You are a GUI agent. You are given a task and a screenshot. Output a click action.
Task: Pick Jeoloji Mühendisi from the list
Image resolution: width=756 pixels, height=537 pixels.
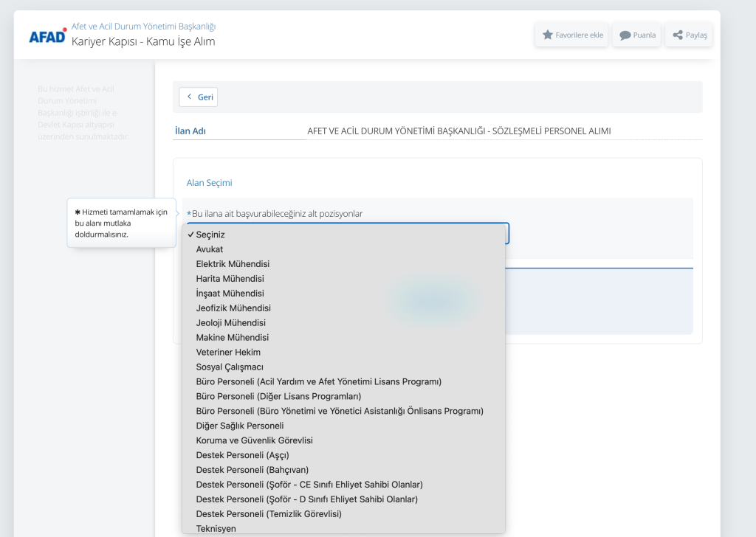[230, 323]
